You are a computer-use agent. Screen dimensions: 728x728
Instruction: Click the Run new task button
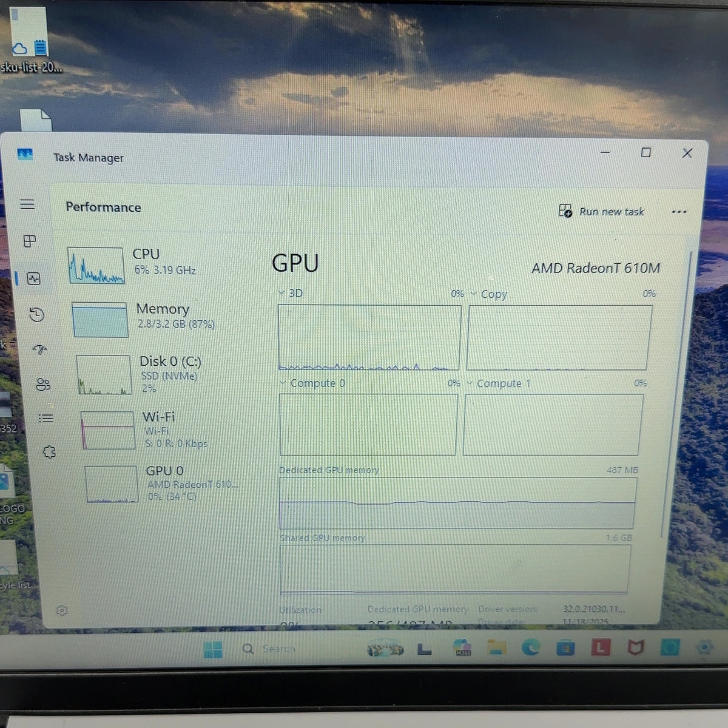click(x=601, y=211)
